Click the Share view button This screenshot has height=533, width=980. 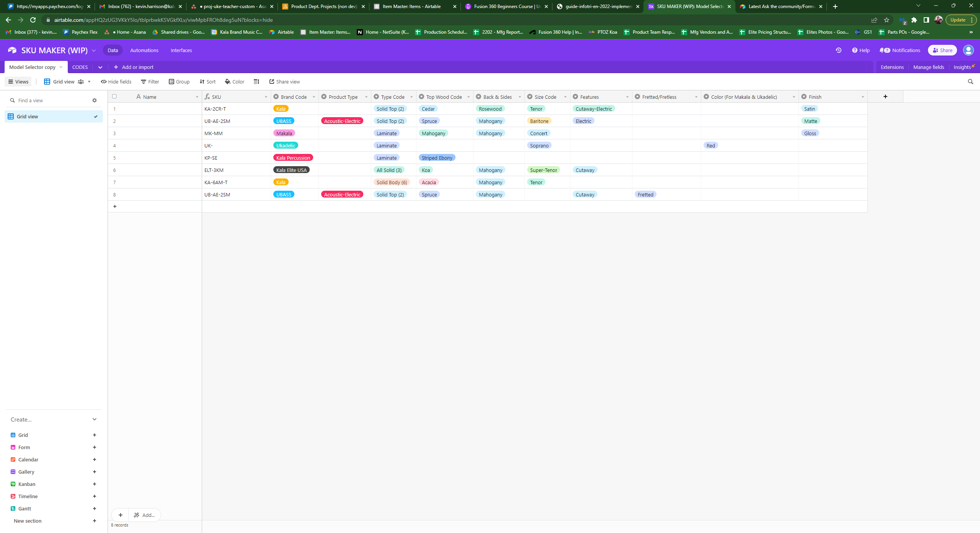click(x=285, y=82)
